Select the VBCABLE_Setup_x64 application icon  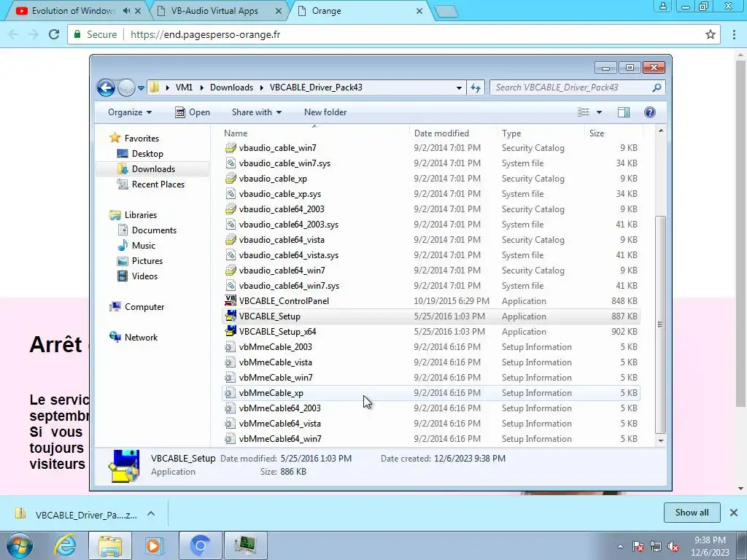coord(231,332)
